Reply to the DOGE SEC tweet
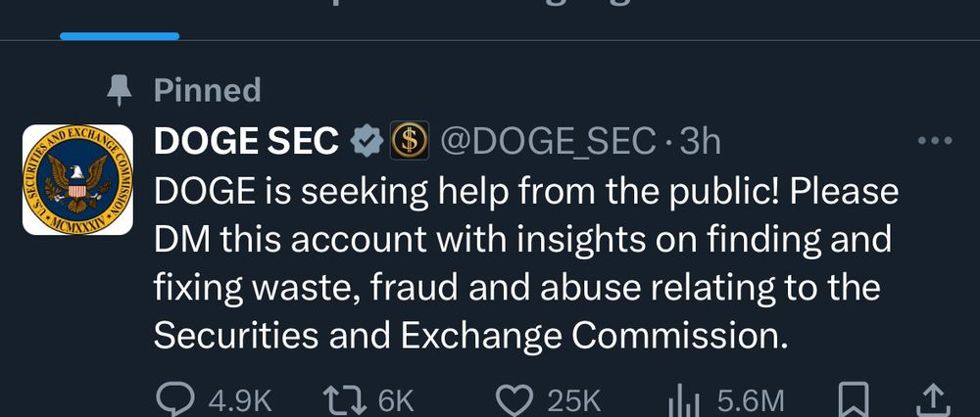980x417 pixels. tap(175, 398)
